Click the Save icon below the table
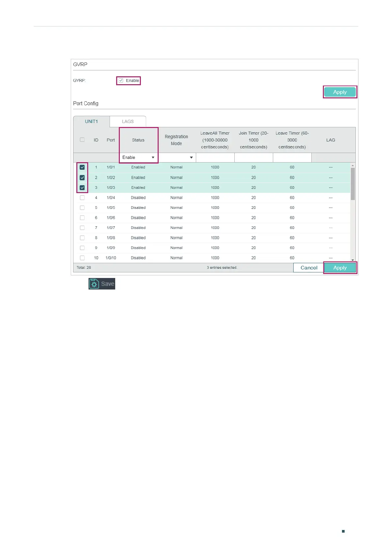392x554 pixels. (102, 284)
